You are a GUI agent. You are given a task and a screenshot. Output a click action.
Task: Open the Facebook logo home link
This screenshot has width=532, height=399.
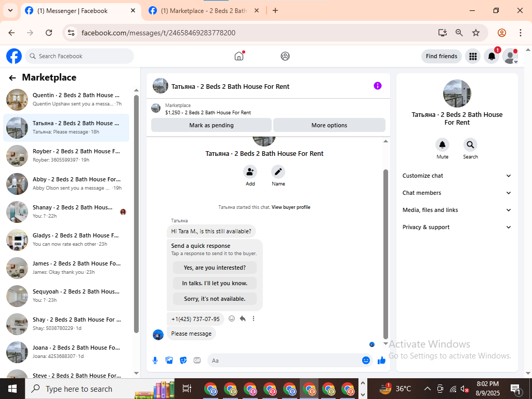pos(14,56)
